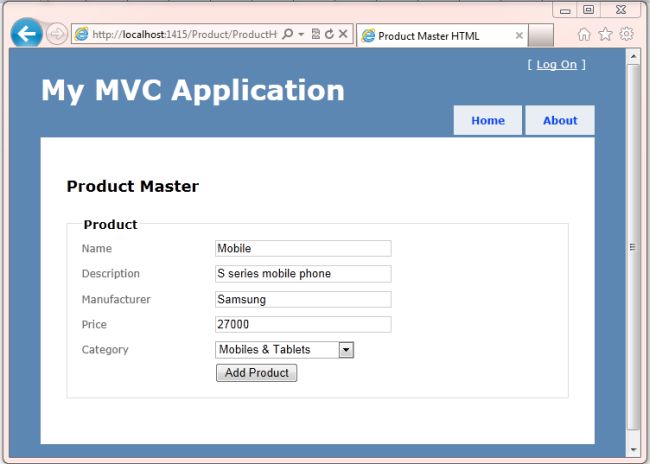Open a new blank tab
The width and height of the screenshot is (650, 464).
pyautogui.click(x=541, y=36)
